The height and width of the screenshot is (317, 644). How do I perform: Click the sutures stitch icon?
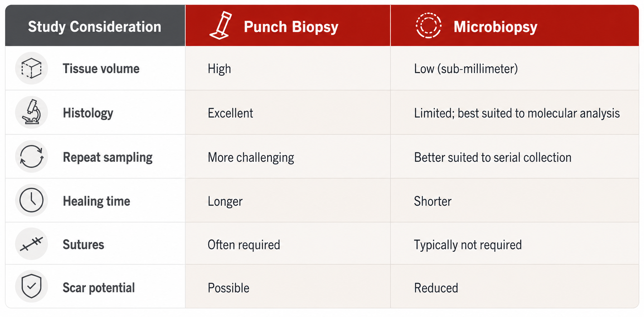click(31, 244)
